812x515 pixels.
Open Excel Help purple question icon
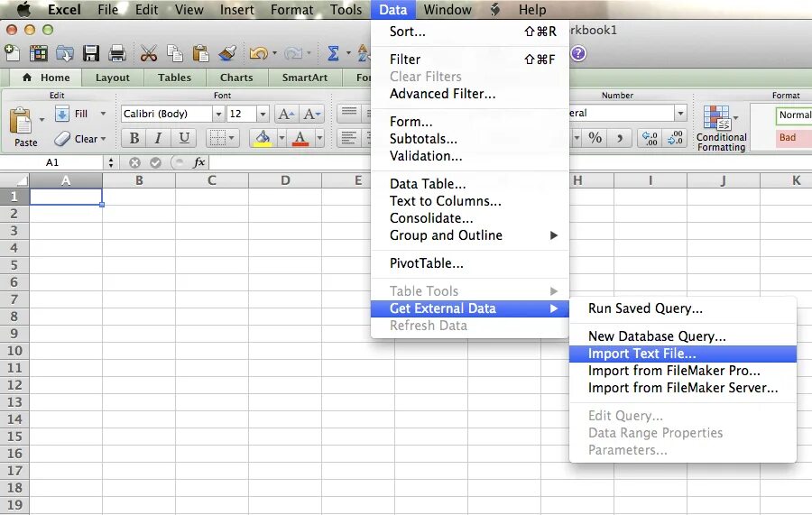pos(578,53)
